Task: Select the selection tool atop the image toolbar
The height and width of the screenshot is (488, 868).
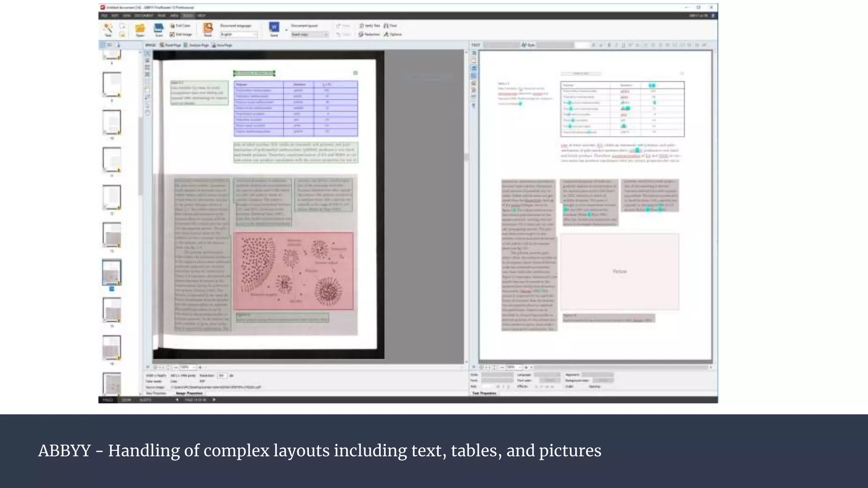Action: [x=147, y=54]
